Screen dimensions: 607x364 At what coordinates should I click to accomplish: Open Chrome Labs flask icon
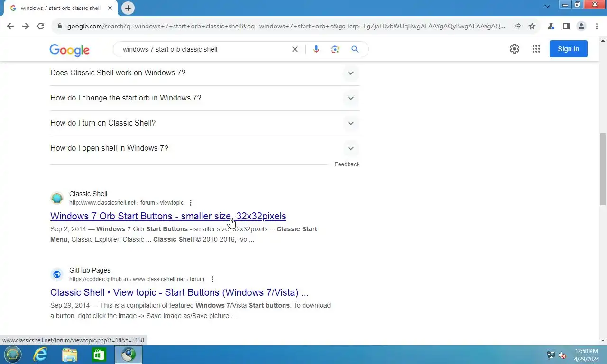(551, 27)
